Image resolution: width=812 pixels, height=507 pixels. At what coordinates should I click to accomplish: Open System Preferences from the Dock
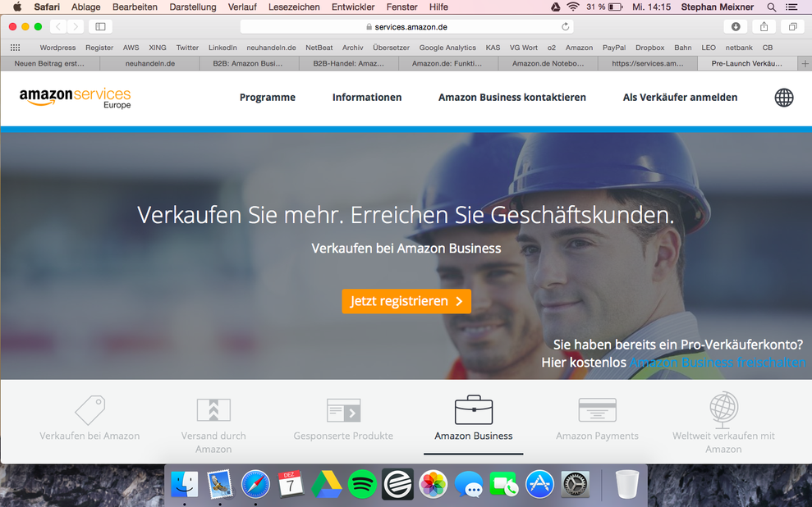(576, 484)
